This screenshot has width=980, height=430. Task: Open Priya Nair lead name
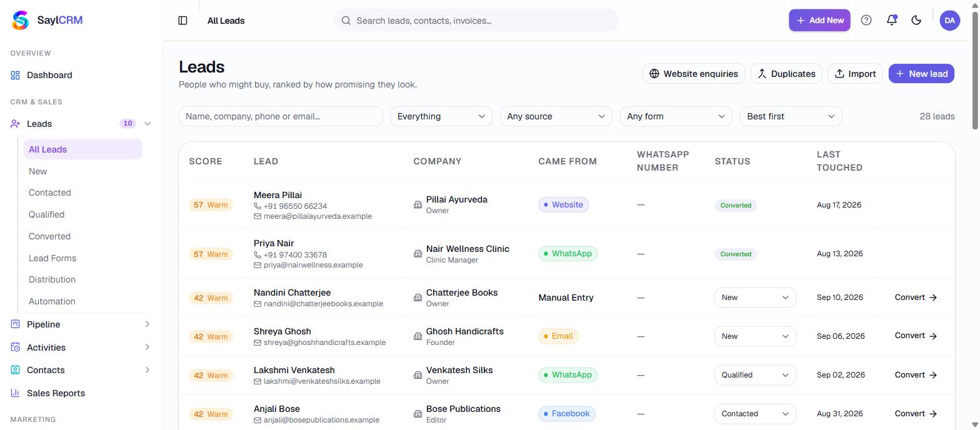(274, 243)
